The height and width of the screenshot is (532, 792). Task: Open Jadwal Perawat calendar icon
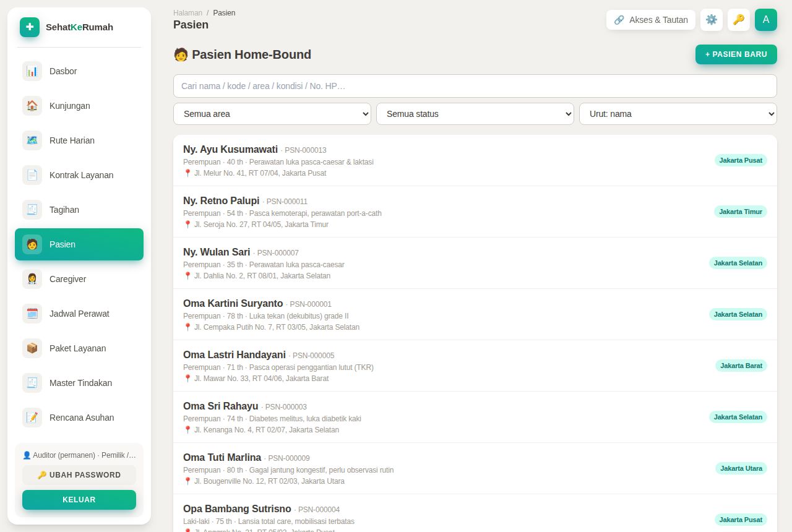pos(32,314)
